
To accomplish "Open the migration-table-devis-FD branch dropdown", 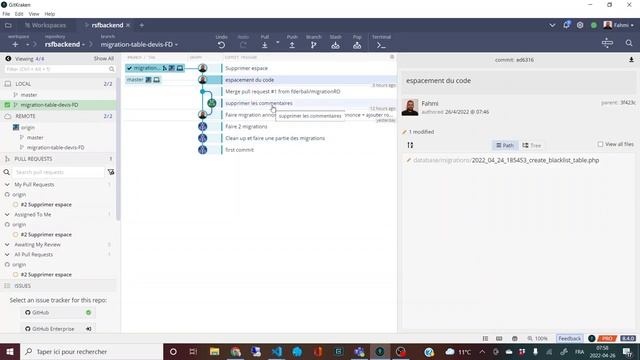I will [139, 44].
